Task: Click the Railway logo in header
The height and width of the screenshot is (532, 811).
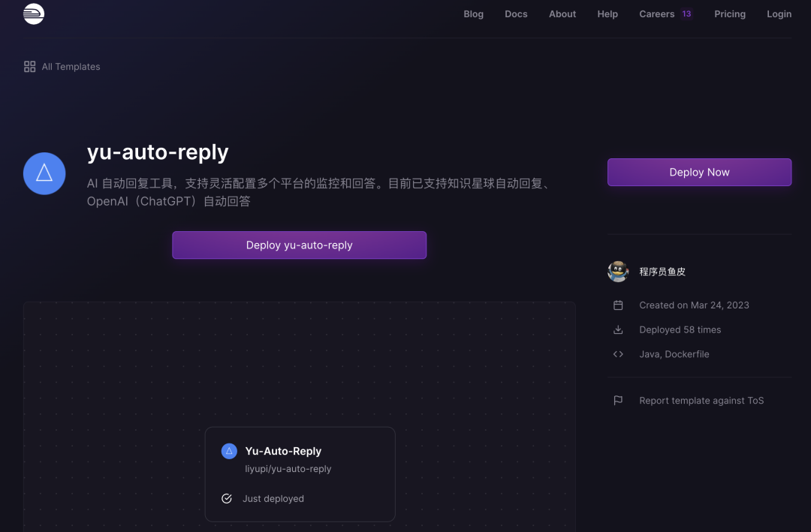Action: pos(34,14)
